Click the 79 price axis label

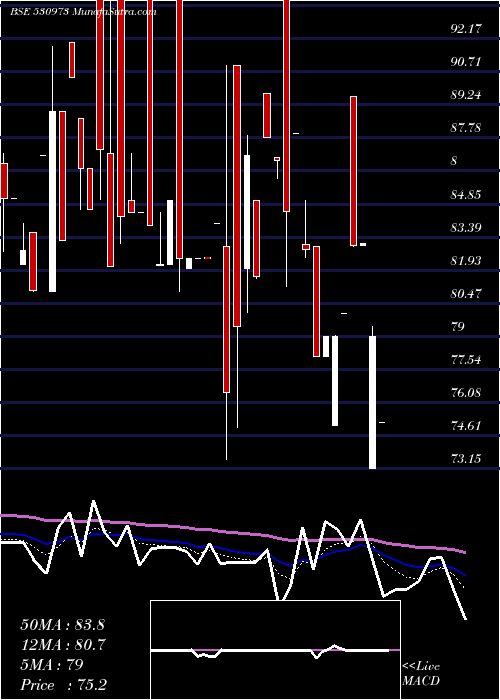458,327
